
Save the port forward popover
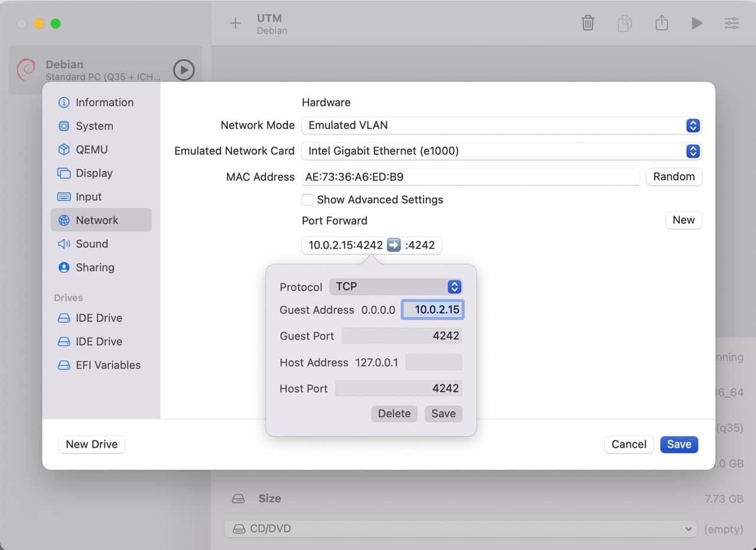[443, 414]
